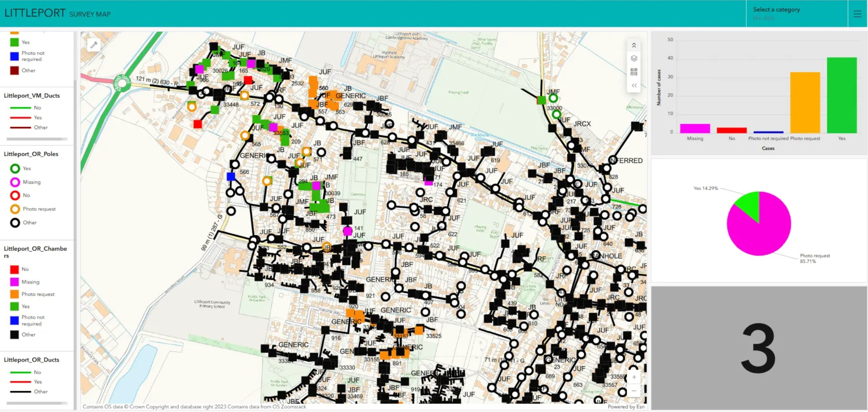This screenshot has height=412, width=868.
Task: Click red Yes line symbol under Littleport_VM_Ducts
Action: pyautogui.click(x=20, y=118)
